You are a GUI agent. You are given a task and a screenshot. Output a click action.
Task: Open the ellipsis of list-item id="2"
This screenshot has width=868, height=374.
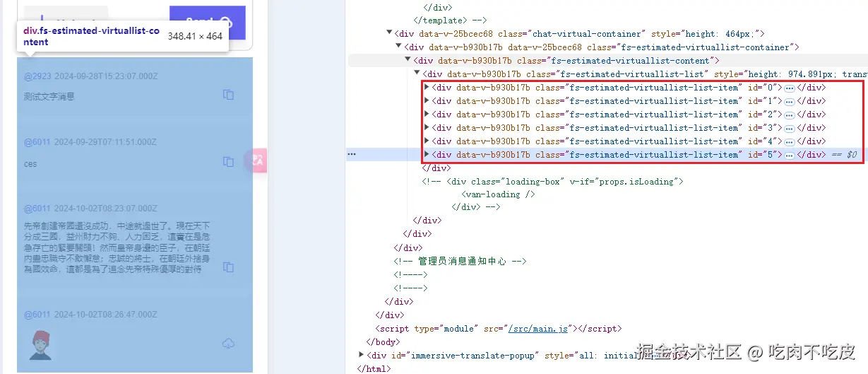coord(790,115)
